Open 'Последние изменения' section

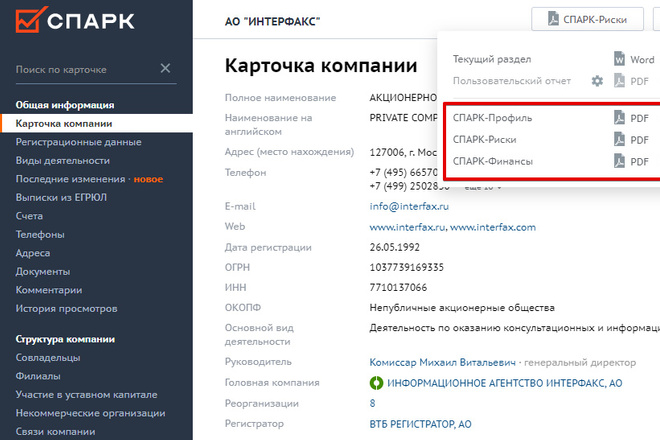coord(70,179)
